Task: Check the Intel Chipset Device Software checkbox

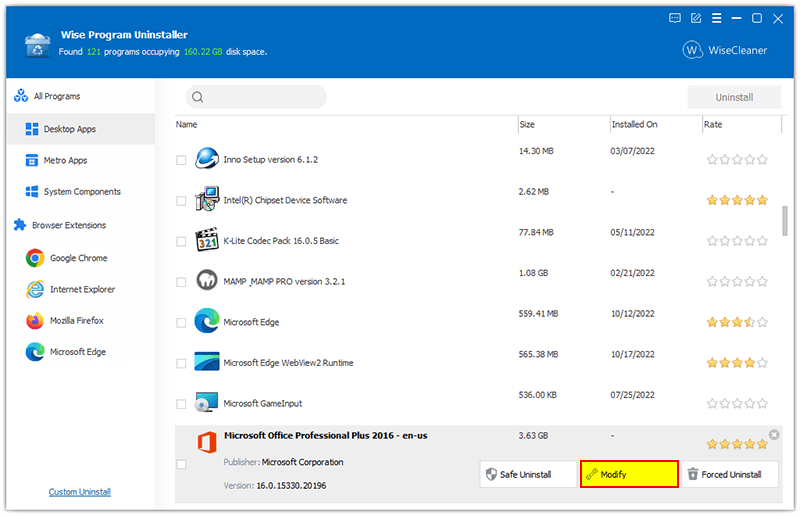Action: [181, 201]
